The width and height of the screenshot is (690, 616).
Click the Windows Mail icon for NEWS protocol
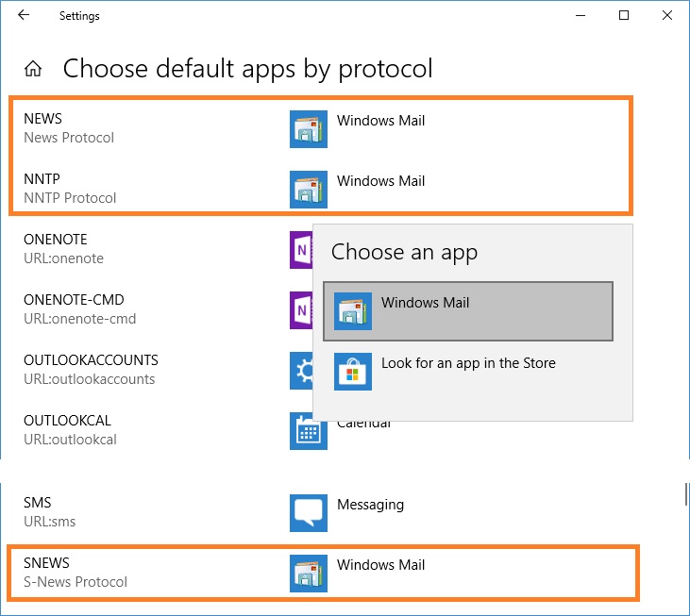(309, 129)
